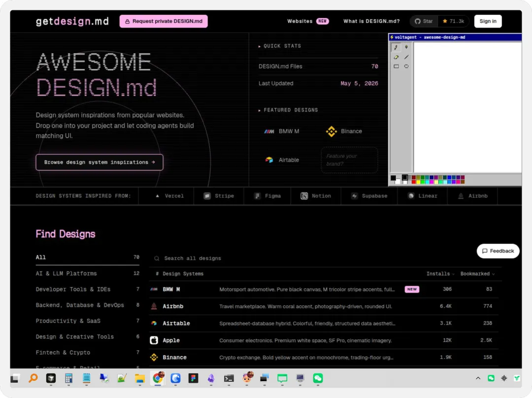Open the Terminal icon in taskbar
Viewport: 532px width, 398px height.
(229, 378)
